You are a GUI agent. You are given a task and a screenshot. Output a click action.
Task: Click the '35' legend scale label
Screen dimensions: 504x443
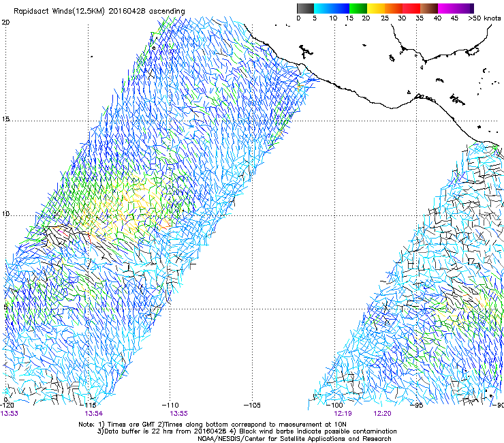420,18
